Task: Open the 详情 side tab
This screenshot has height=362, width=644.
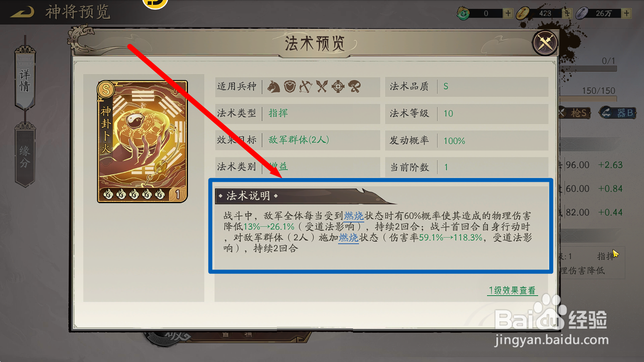Action: (25, 80)
